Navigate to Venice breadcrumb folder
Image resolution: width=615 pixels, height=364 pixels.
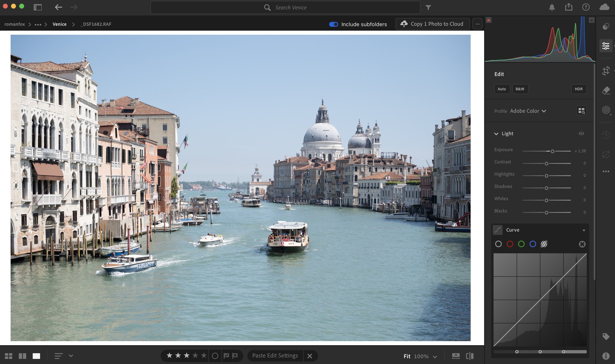click(60, 24)
